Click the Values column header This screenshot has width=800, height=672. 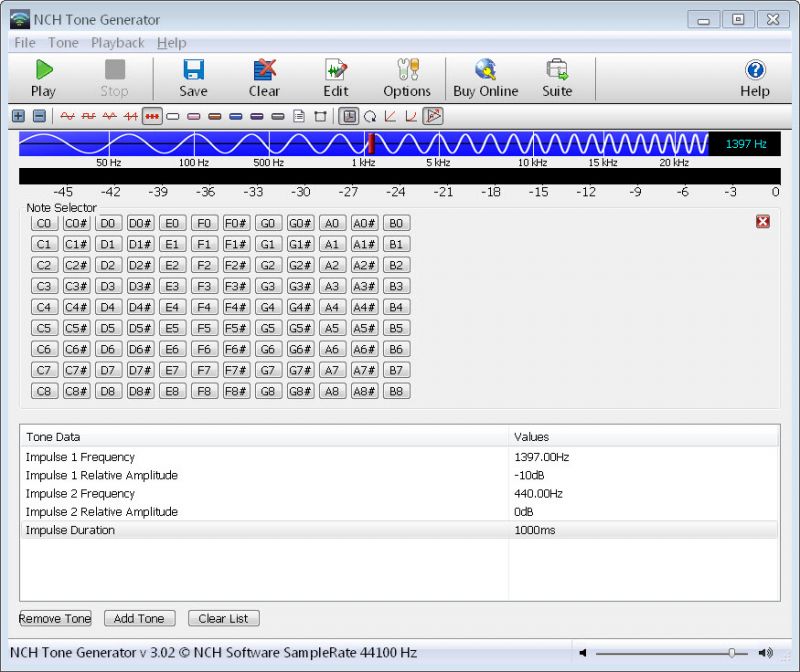click(x=644, y=437)
